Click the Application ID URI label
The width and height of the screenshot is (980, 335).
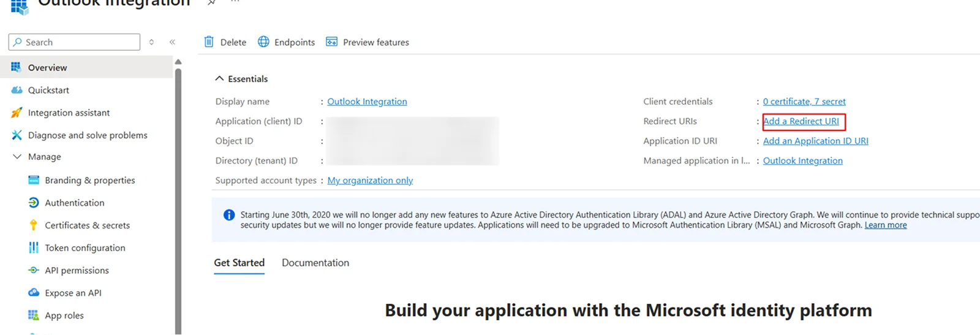680,141
